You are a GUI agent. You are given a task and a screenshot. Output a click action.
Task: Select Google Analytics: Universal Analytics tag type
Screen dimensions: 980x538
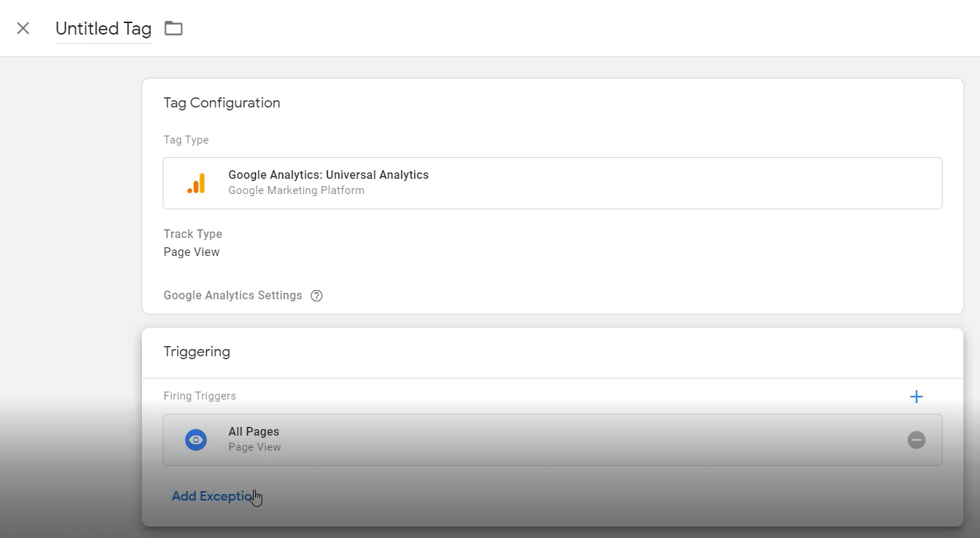pos(552,183)
